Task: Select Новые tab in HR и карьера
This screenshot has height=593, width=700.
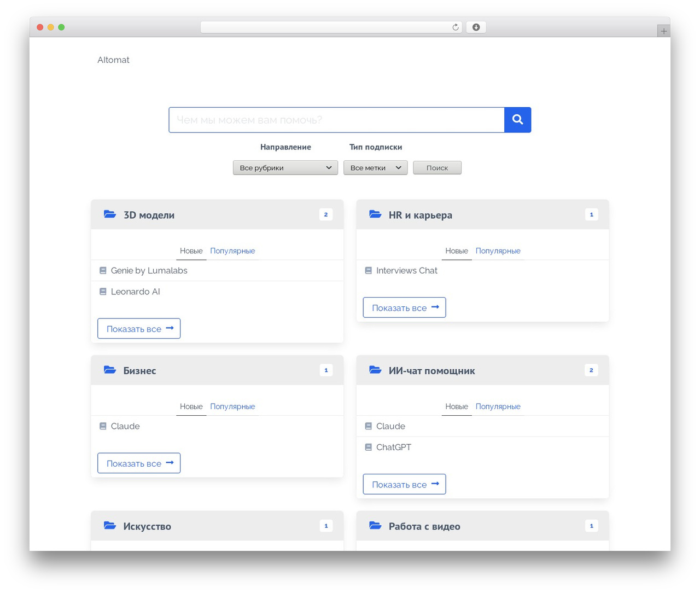Action: tap(457, 251)
